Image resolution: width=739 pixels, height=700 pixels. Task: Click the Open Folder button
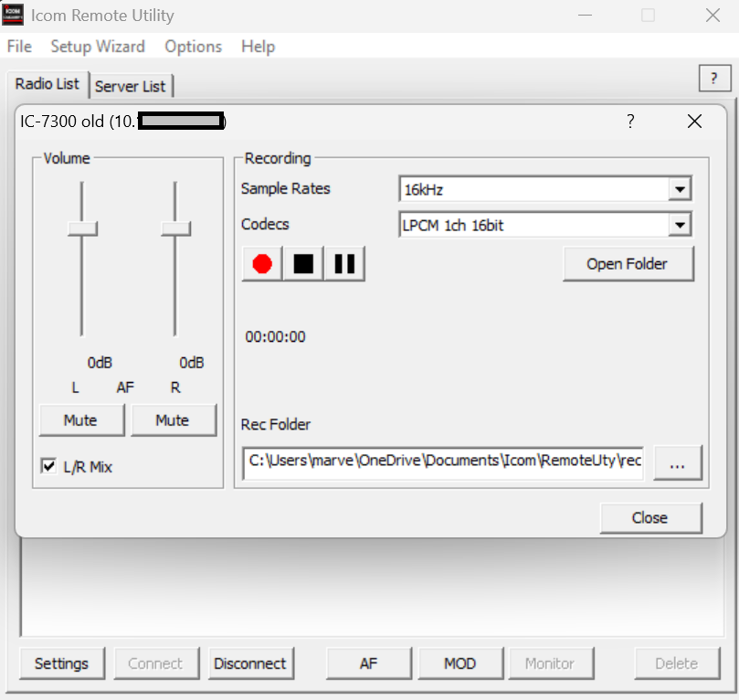(628, 264)
